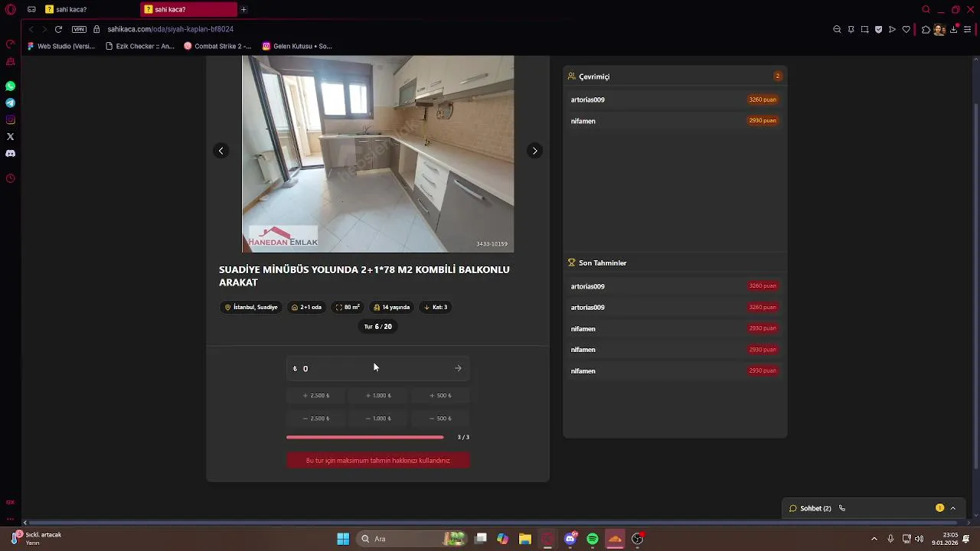The height and width of the screenshot is (551, 980).
Task: Open the downloads icon
Action: pyautogui.click(x=954, y=29)
